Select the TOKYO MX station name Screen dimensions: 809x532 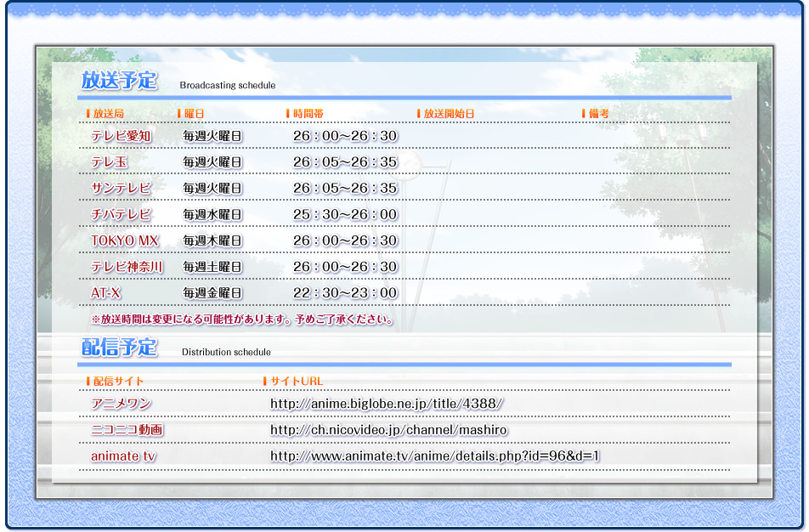(x=124, y=241)
